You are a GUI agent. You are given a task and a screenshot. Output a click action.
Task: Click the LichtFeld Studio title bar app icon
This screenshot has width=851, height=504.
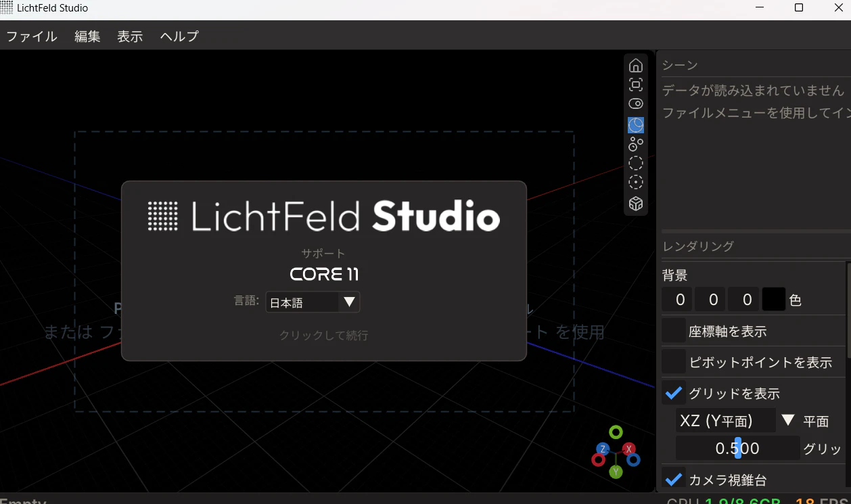click(7, 8)
